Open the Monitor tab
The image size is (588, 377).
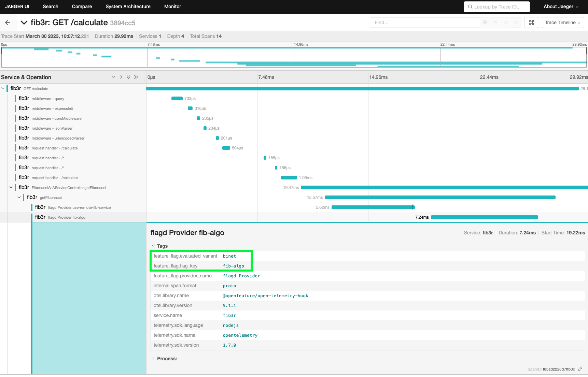click(173, 7)
